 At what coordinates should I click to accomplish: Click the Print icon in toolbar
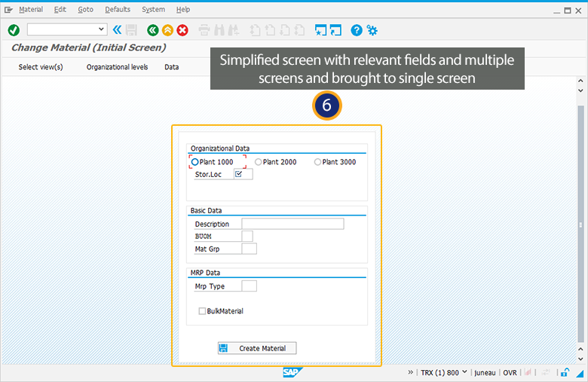click(204, 30)
